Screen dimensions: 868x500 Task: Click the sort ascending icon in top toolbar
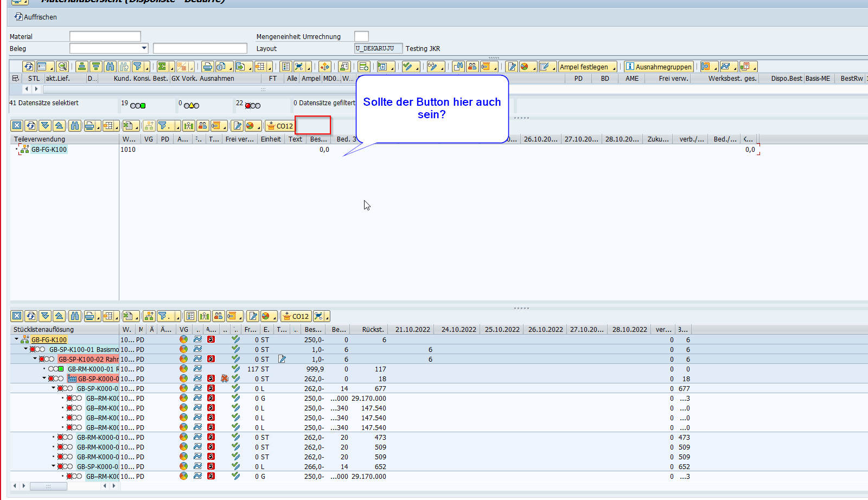click(82, 67)
